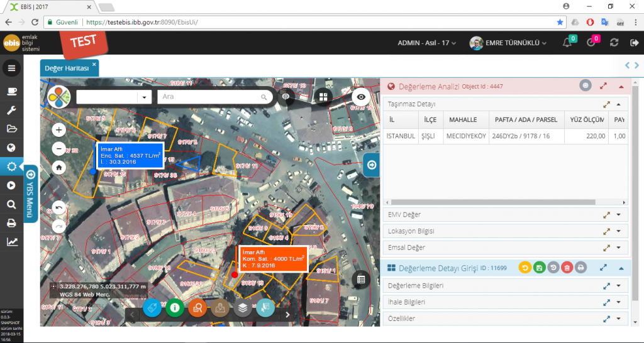Image resolution: width=644 pixels, height=343 pixels.
Task: Redo the next map view
Action: [x=58, y=226]
